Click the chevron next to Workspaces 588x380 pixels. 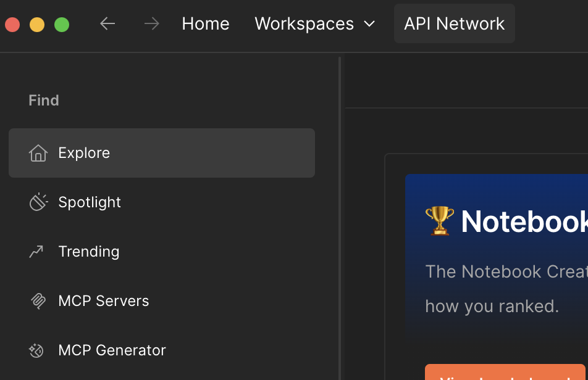[369, 24]
